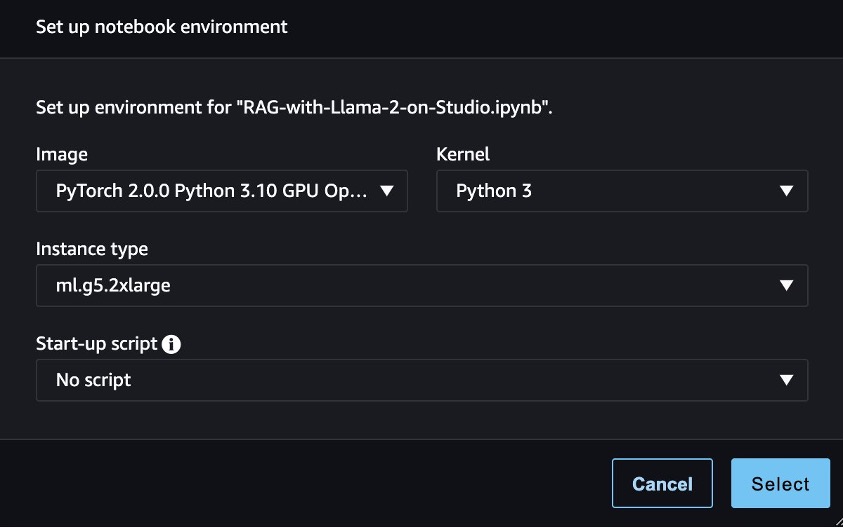
Task: Click the Instance type triangle arrow
Action: 786,285
